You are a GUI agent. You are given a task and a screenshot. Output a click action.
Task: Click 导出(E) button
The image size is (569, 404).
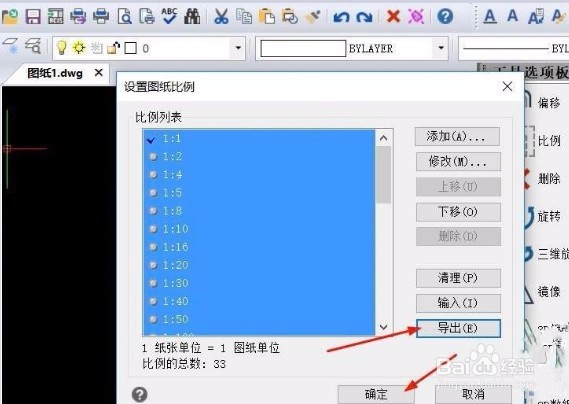pos(458,328)
